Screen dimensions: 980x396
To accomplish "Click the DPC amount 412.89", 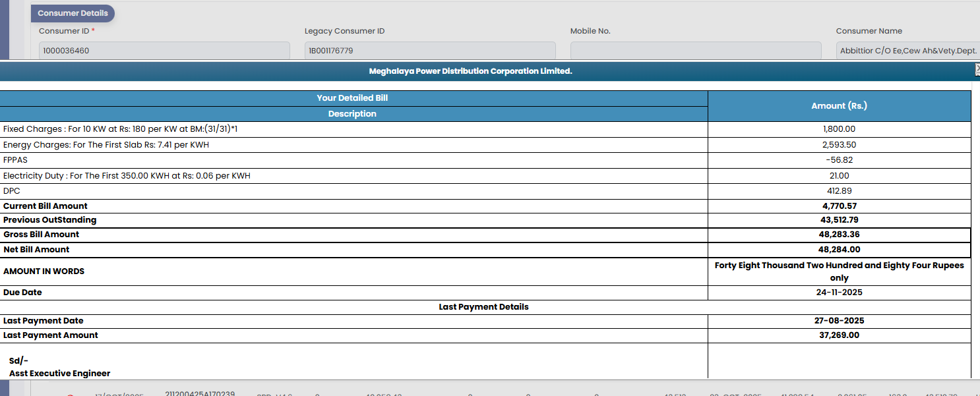I will (x=839, y=191).
